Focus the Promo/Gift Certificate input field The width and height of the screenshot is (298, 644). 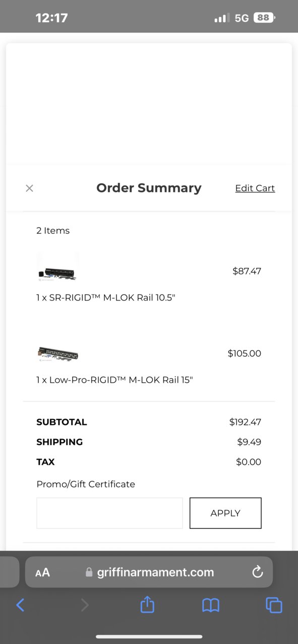click(109, 513)
